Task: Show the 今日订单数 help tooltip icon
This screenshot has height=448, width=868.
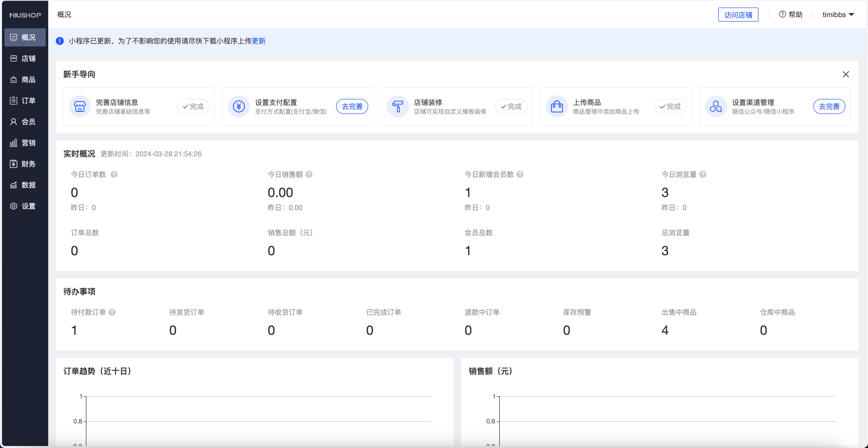Action: coord(114,174)
